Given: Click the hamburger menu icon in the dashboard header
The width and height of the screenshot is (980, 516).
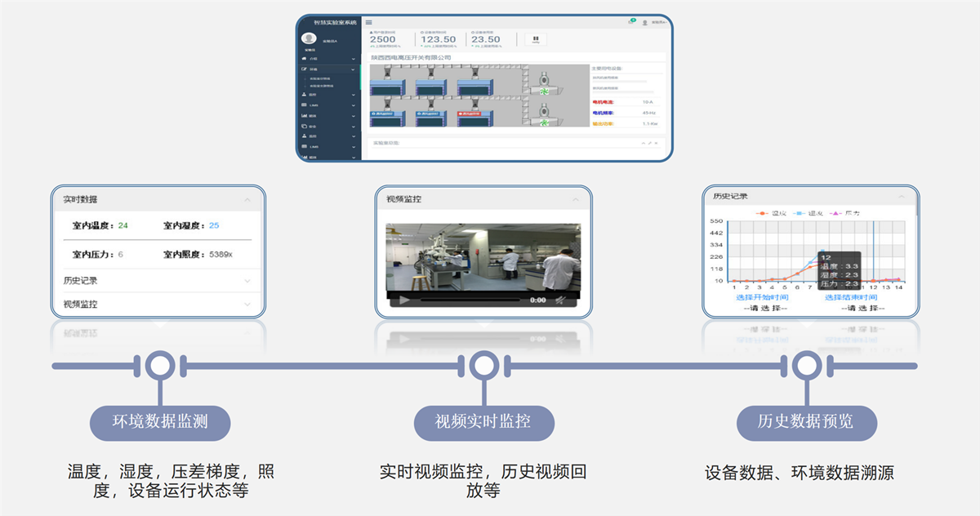Looking at the screenshot, I should 369,22.
